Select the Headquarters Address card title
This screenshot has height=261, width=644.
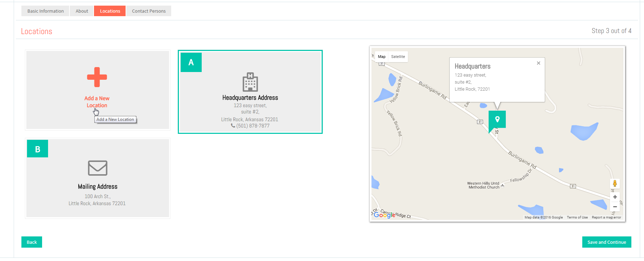tap(250, 98)
